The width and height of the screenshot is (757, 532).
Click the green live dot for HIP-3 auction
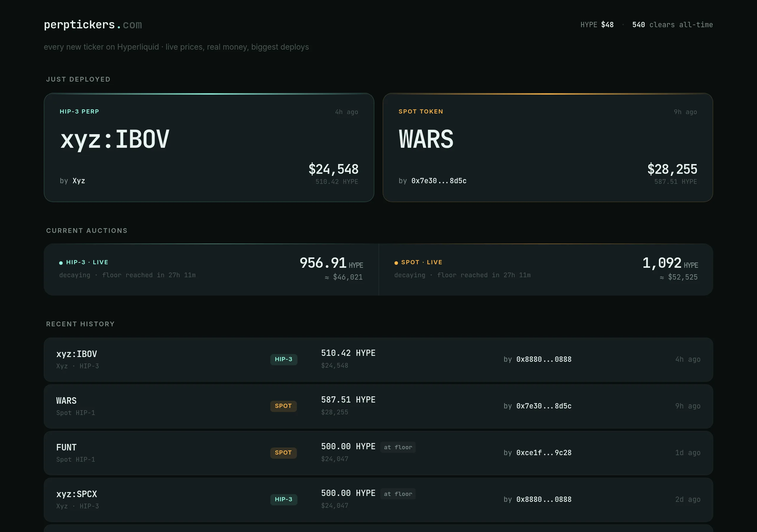click(x=61, y=263)
